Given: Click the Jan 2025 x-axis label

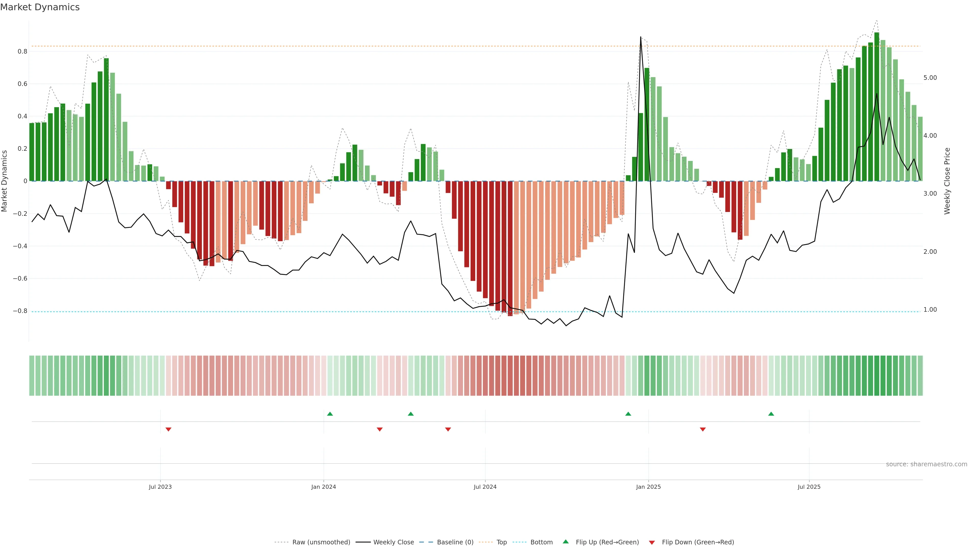Looking at the screenshot, I should 648,487.
